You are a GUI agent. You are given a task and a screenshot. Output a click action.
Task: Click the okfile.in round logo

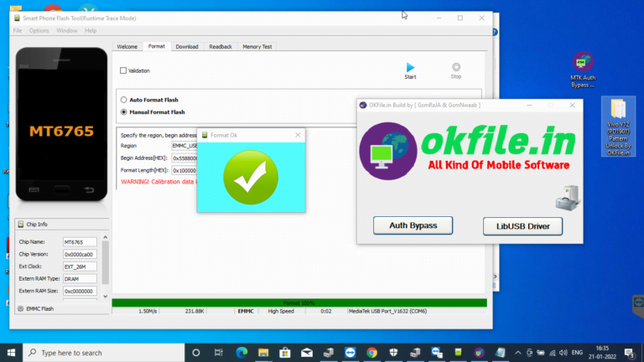388,151
